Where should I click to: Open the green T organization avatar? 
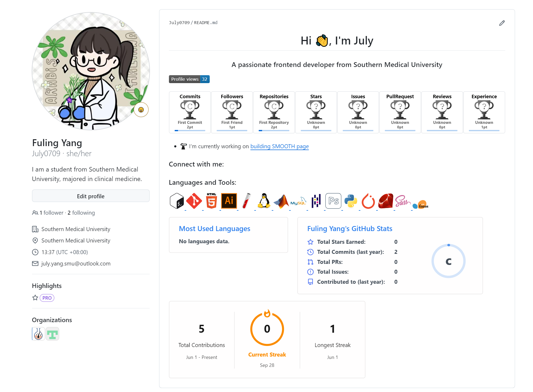[x=52, y=334]
